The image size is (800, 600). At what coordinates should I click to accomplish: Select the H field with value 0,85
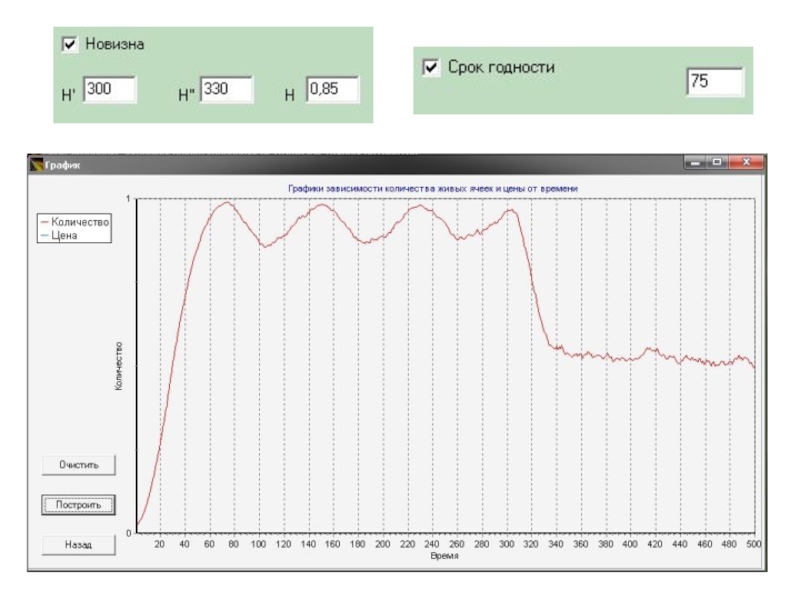coord(332,90)
